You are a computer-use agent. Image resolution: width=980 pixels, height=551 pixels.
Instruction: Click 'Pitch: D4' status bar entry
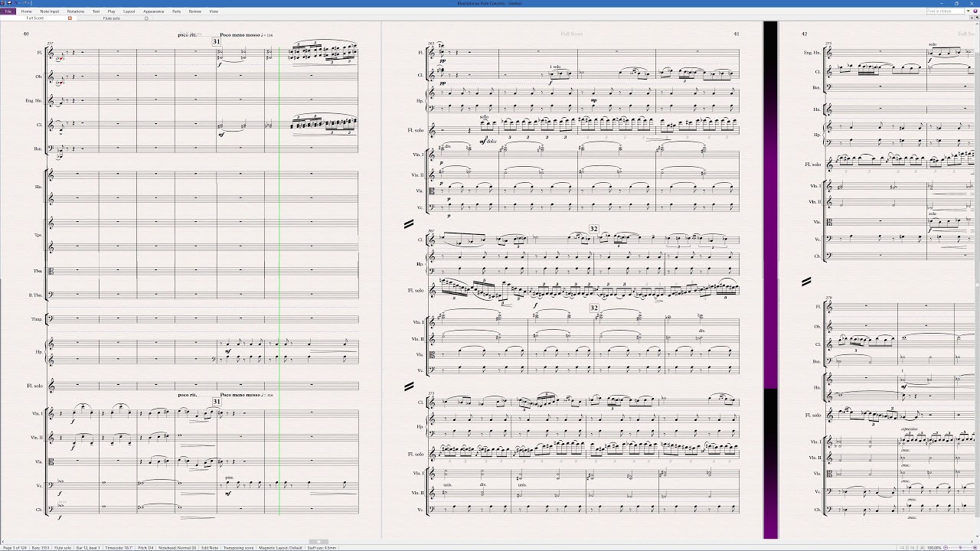click(145, 548)
